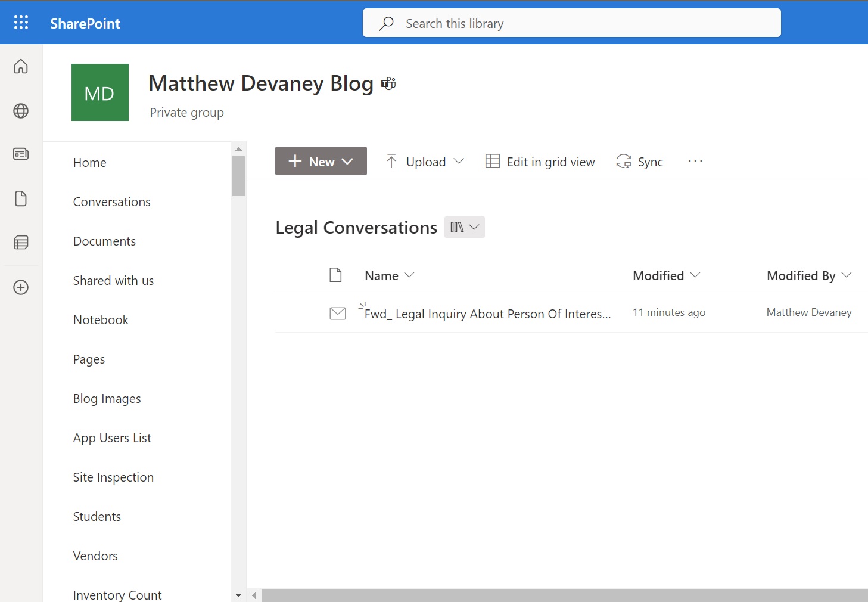Click the Upload toolbar icon
Image resolution: width=868 pixels, height=602 pixels.
(391, 161)
